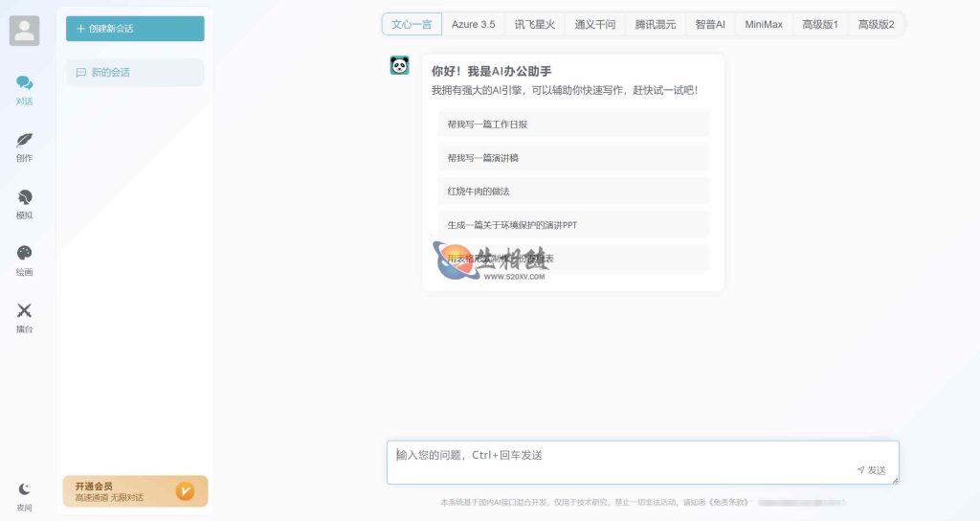Focus the question input box
This screenshot has height=521, width=980.
[642, 463]
